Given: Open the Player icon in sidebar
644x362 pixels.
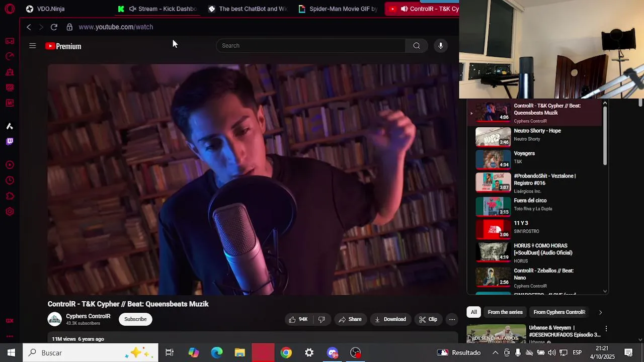Looking at the screenshot, I should (10, 165).
